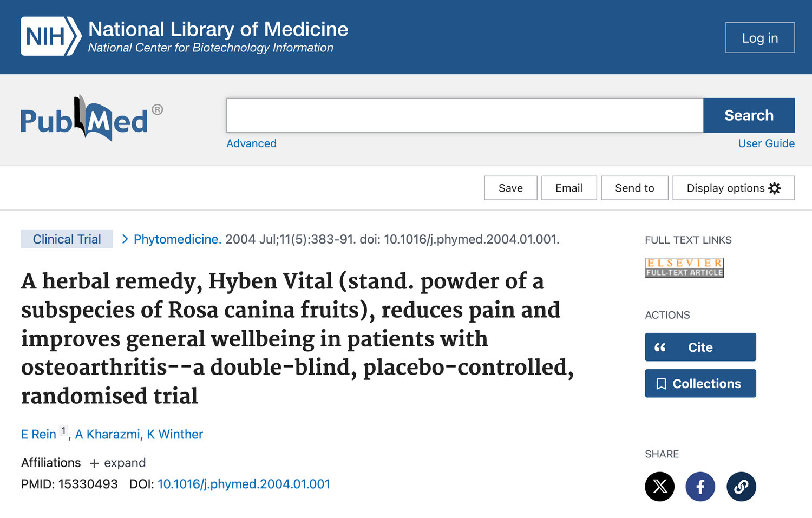
Task: Click the Save button
Action: pyautogui.click(x=510, y=188)
